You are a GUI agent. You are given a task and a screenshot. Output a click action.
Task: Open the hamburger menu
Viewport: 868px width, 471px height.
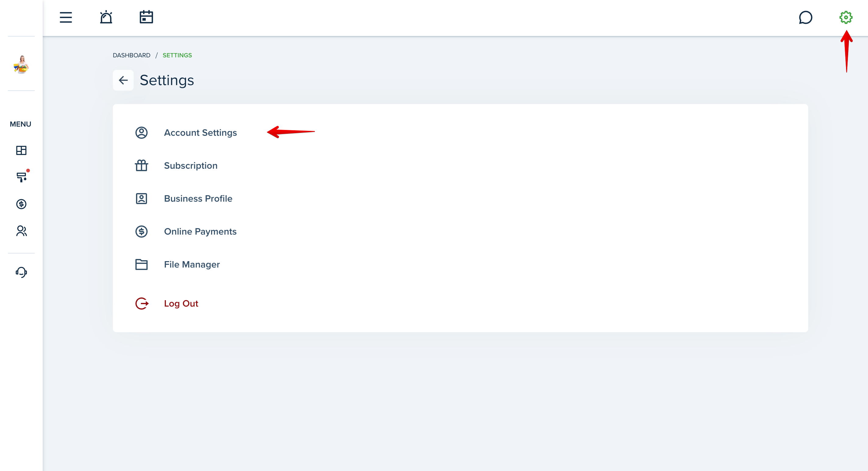click(x=66, y=17)
